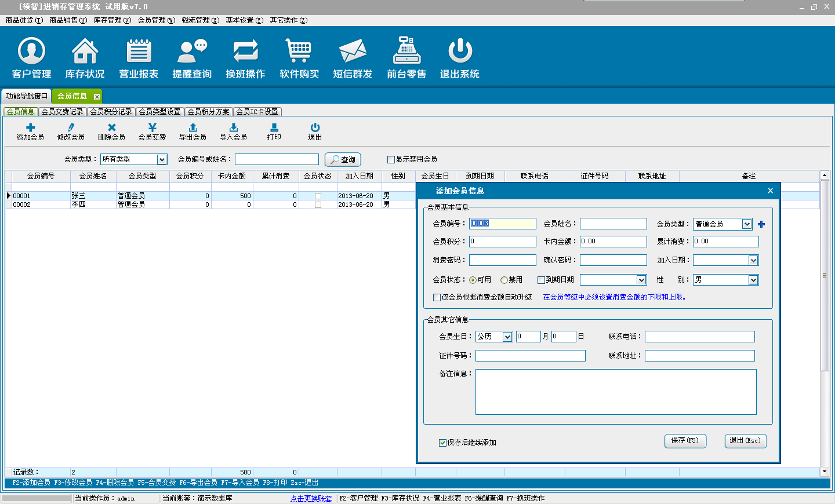Enable 显示禁用会员 checkbox
The width and height of the screenshot is (835, 504).
click(391, 160)
